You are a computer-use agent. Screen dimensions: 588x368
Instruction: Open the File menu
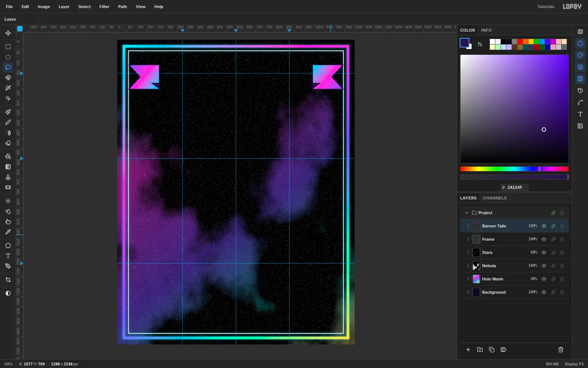click(10, 7)
